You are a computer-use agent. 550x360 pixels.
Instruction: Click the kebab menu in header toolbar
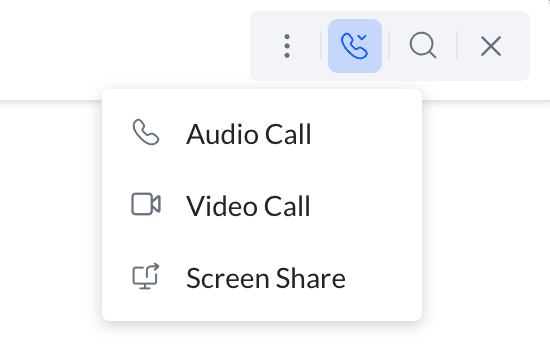[287, 46]
